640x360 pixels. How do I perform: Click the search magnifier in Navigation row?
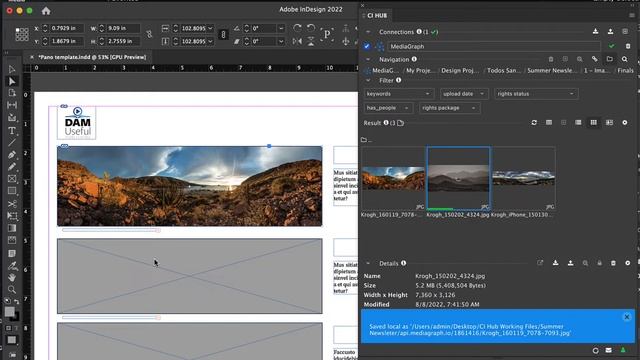coord(624,59)
